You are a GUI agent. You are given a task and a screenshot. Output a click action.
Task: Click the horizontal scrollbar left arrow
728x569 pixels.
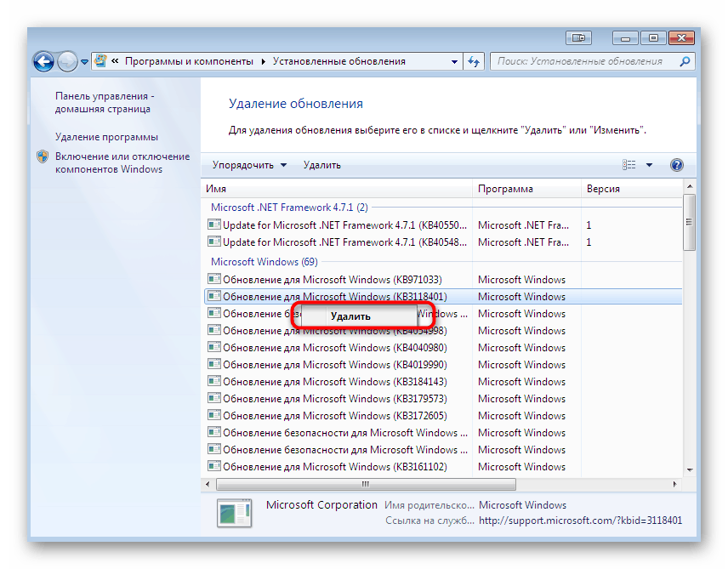(x=208, y=485)
